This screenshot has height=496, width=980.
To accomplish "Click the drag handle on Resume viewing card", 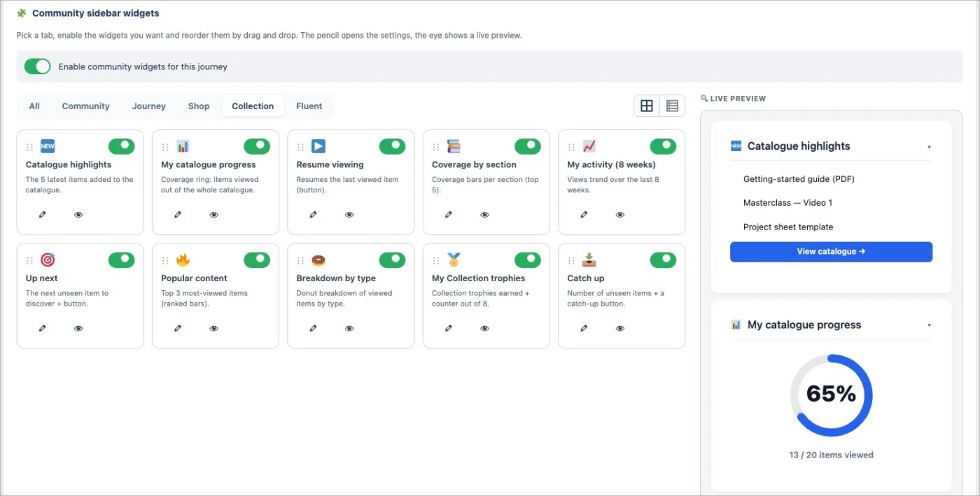I will pos(300,147).
